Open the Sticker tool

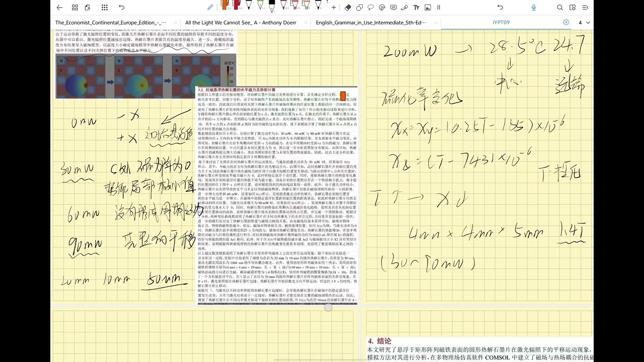[382, 8]
